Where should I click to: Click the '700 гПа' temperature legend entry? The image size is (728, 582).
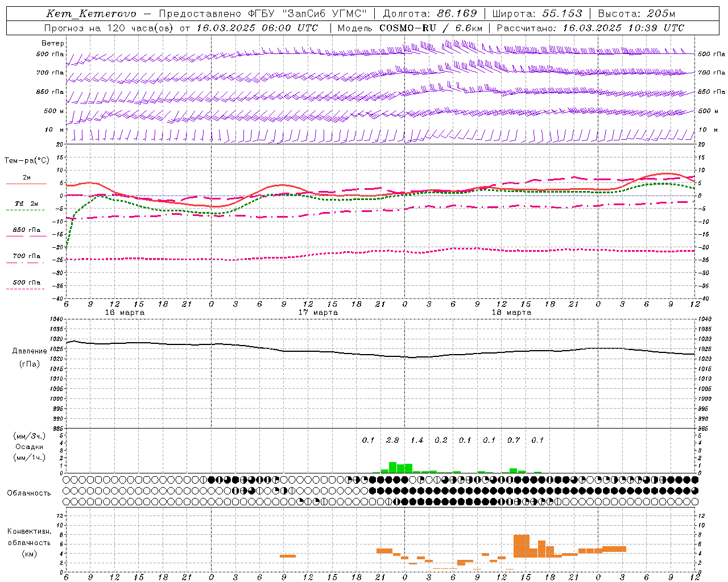(27, 256)
